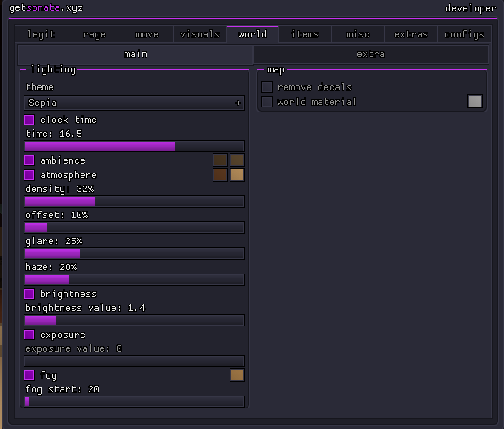Click the theme label
Image resolution: width=504 pixels, height=429 pixels.
pos(40,87)
